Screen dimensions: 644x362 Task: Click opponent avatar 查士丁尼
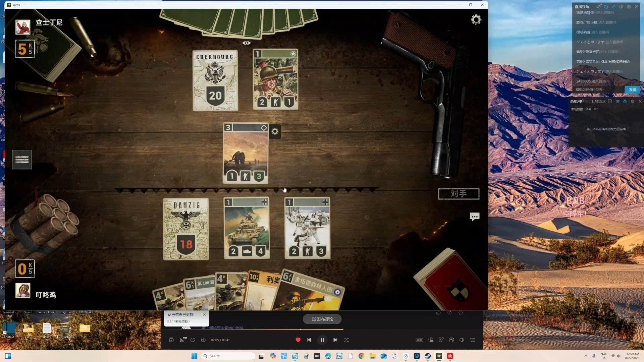(x=23, y=27)
